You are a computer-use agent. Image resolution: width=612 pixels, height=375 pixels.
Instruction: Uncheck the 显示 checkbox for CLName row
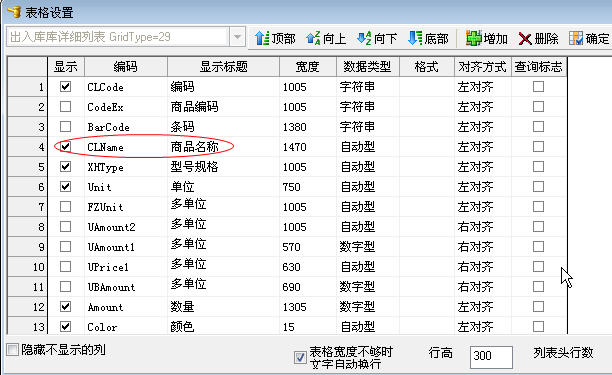[x=66, y=147]
